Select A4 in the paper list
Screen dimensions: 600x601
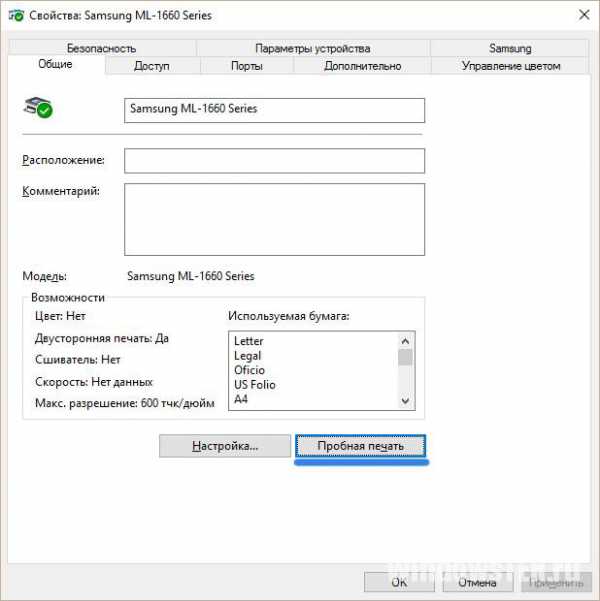241,399
